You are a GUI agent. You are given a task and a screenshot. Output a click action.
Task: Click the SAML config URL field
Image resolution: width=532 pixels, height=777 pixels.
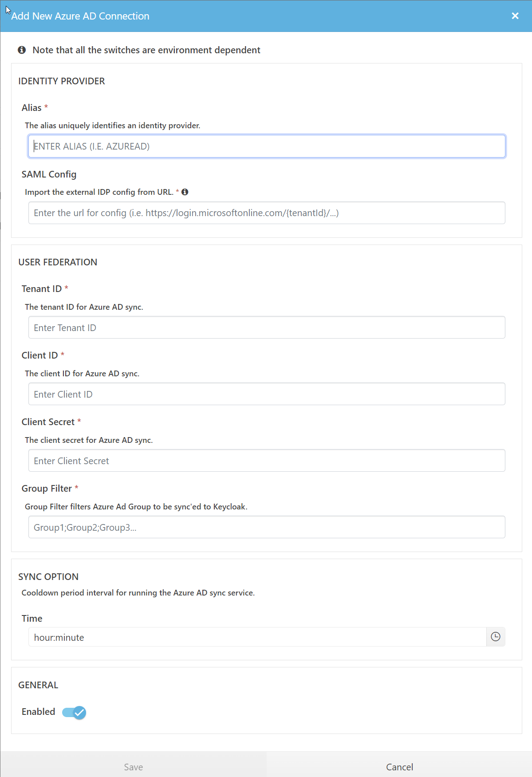point(266,213)
